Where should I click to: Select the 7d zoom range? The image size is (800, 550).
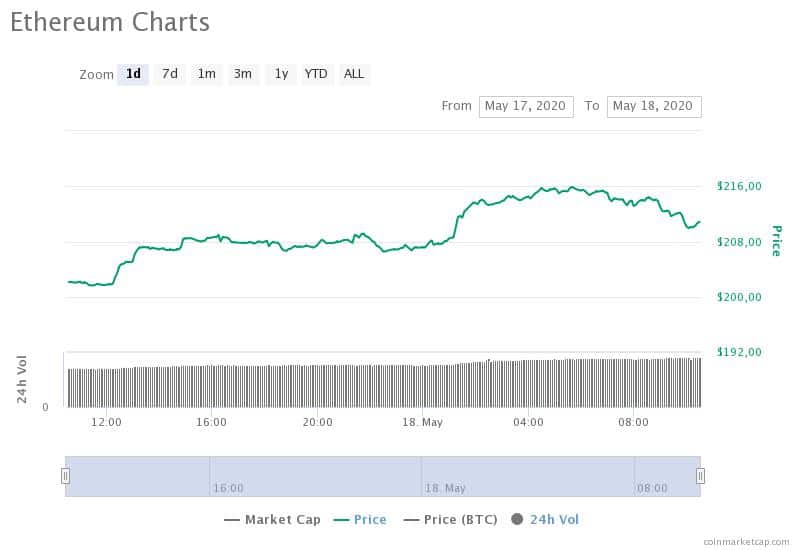point(170,74)
